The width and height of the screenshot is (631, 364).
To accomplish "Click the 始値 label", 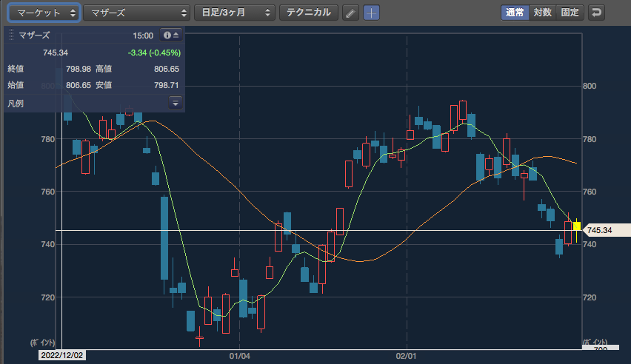I will 16,85.
